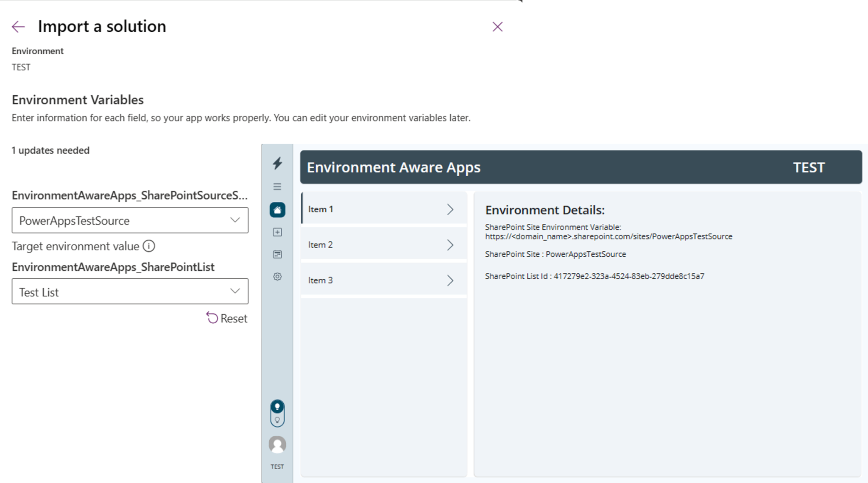Viewport: 868px width, 483px height.
Task: Open the Test List dropdown
Action: 130,291
